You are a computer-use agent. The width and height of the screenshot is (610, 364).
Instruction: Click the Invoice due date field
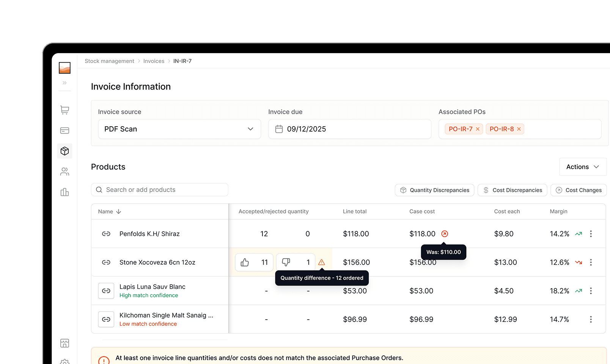pyautogui.click(x=350, y=129)
